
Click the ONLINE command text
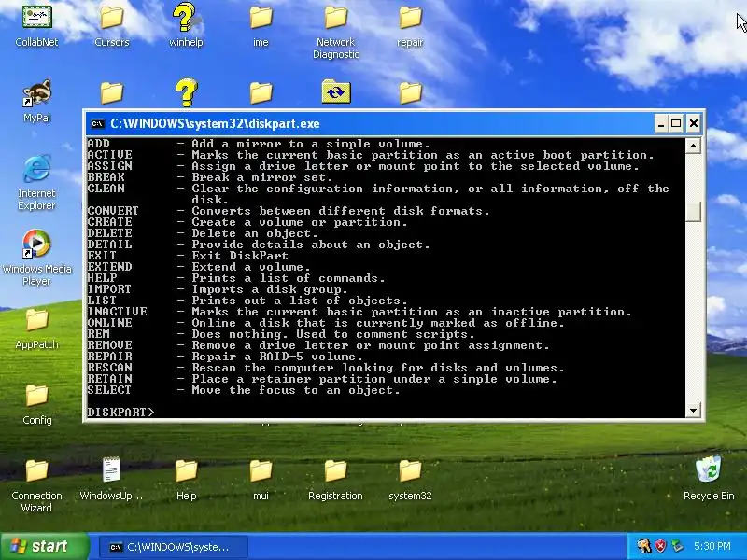[x=109, y=323]
